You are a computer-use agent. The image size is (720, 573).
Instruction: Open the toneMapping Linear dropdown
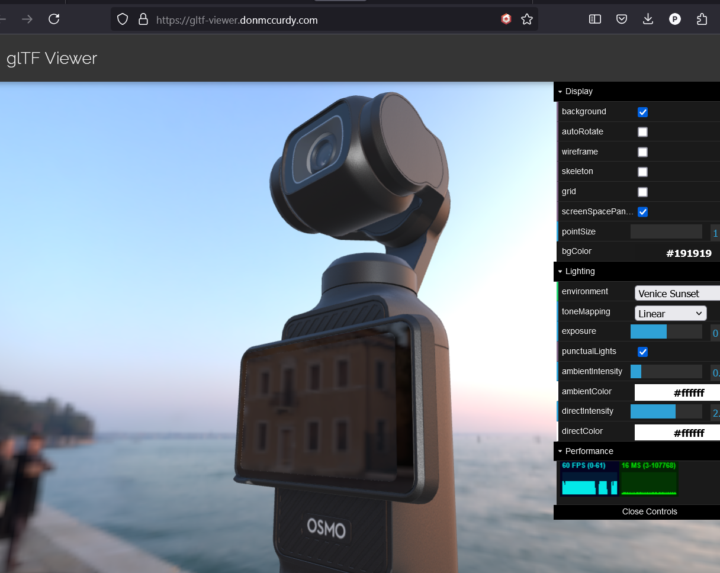[x=670, y=314]
